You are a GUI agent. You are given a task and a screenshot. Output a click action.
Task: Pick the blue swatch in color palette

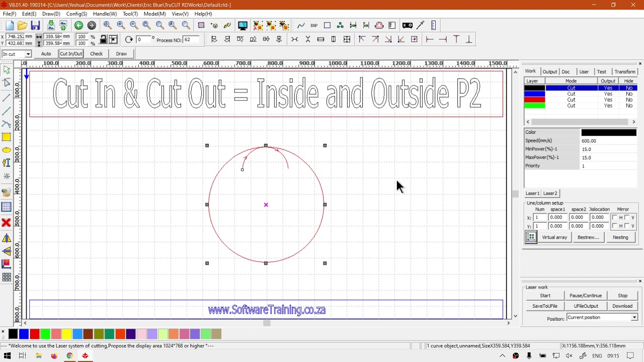tap(24, 334)
